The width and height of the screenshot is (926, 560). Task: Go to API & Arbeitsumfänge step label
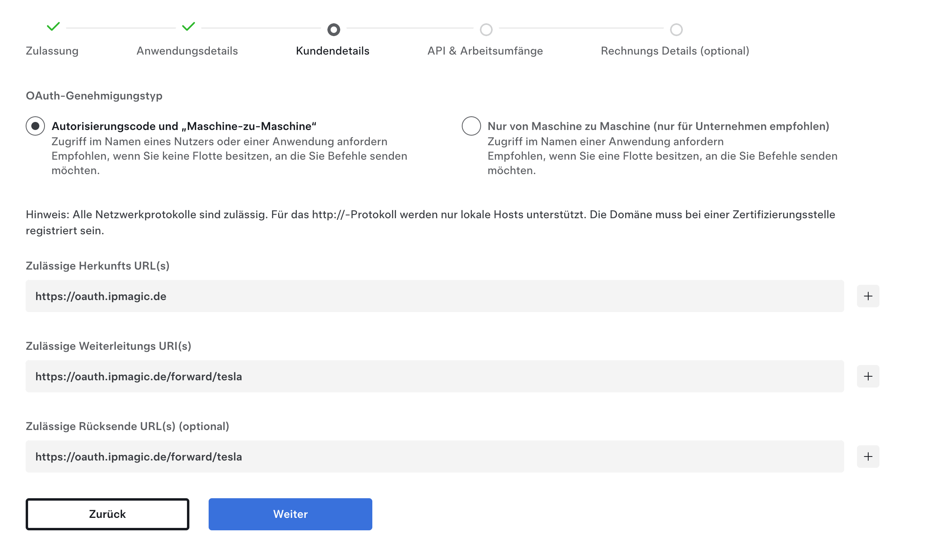click(485, 51)
